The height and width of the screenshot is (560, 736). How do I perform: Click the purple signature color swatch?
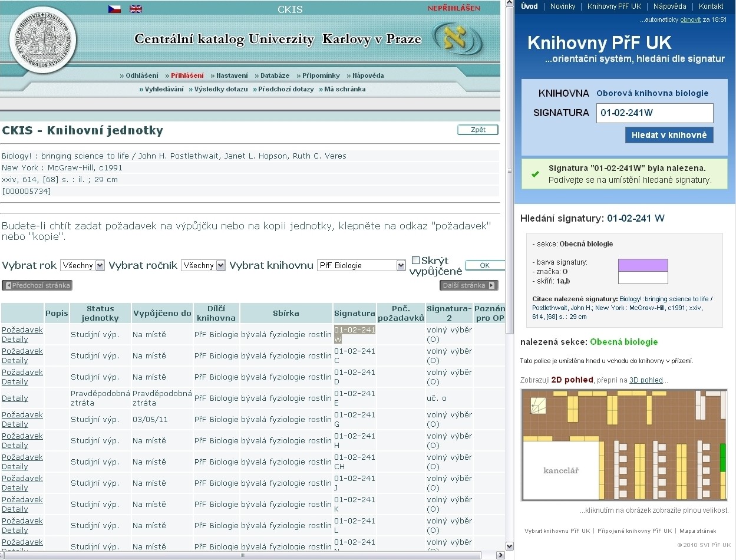click(643, 265)
